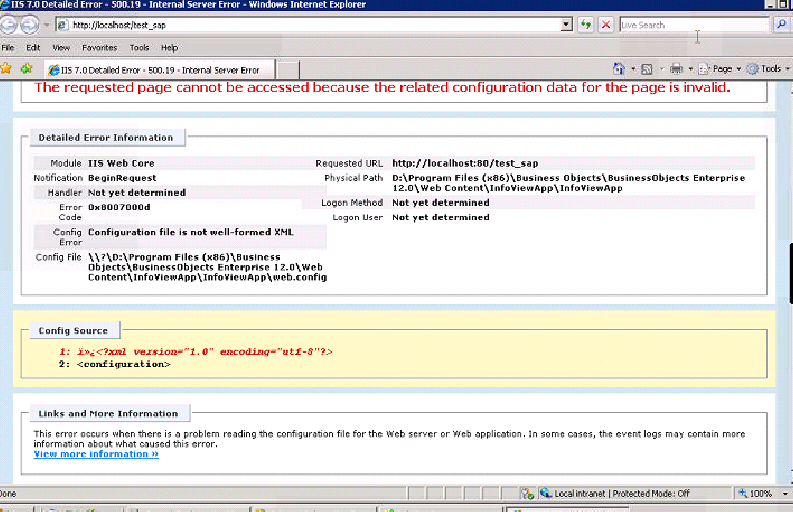
Task: Click the error code 0x8007000d text
Action: pyautogui.click(x=119, y=207)
